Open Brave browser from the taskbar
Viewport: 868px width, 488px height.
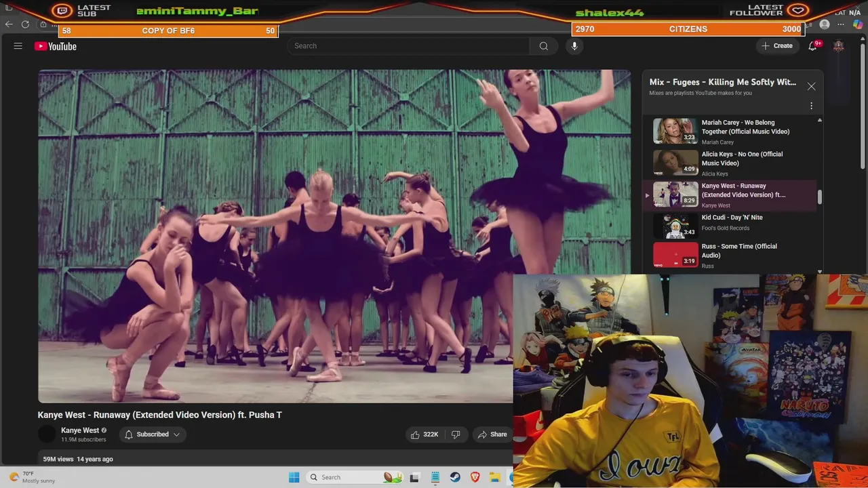[x=475, y=477]
